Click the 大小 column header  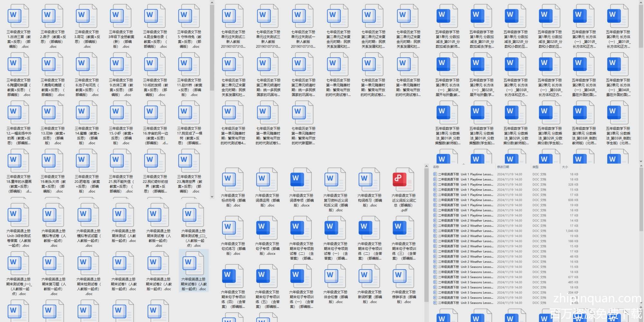(565, 167)
